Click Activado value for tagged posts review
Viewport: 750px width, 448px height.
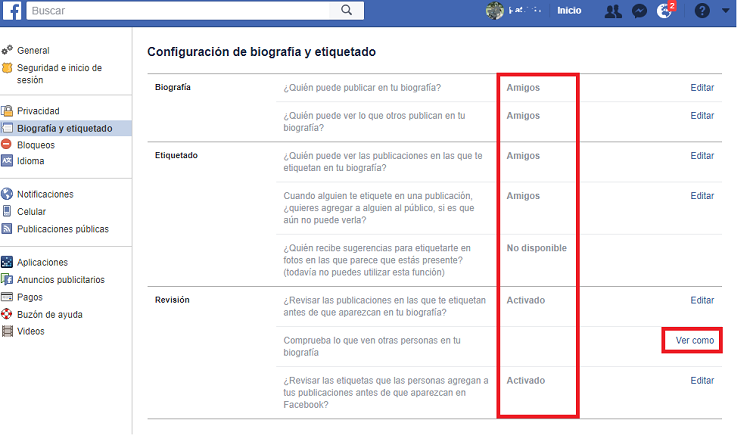coord(526,300)
